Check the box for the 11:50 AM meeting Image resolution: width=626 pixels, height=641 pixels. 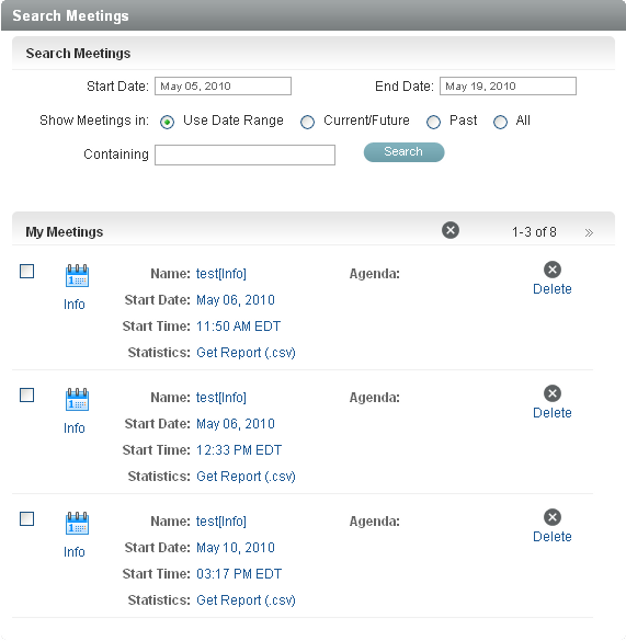[27, 271]
